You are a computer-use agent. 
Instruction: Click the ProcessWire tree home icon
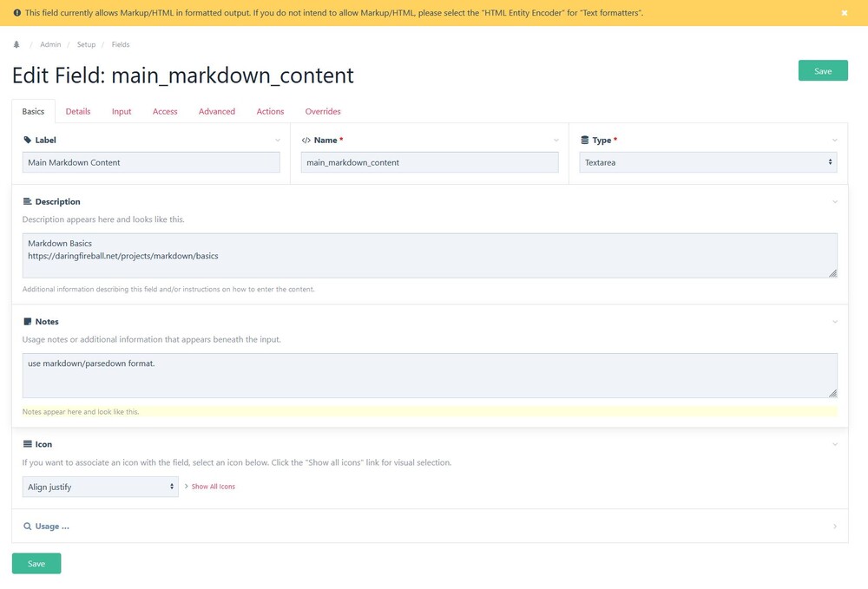[16, 44]
